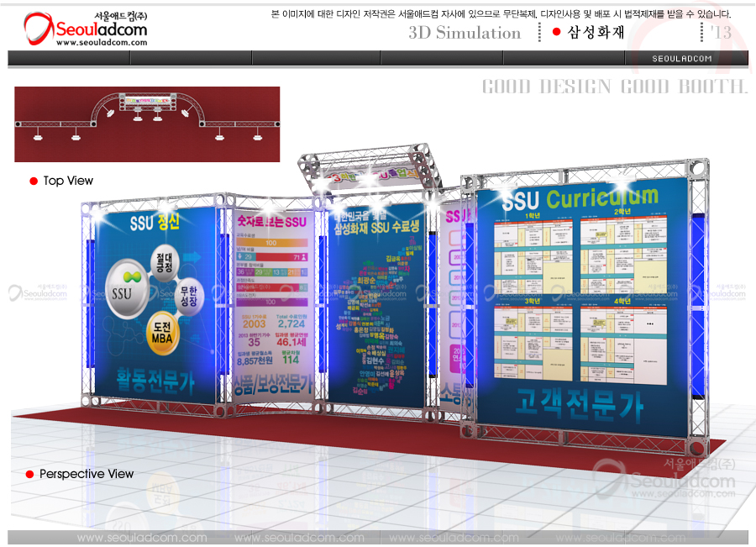Select the 숫자로 보는 SSU panel heading
756x547 pixels.
click(271, 223)
